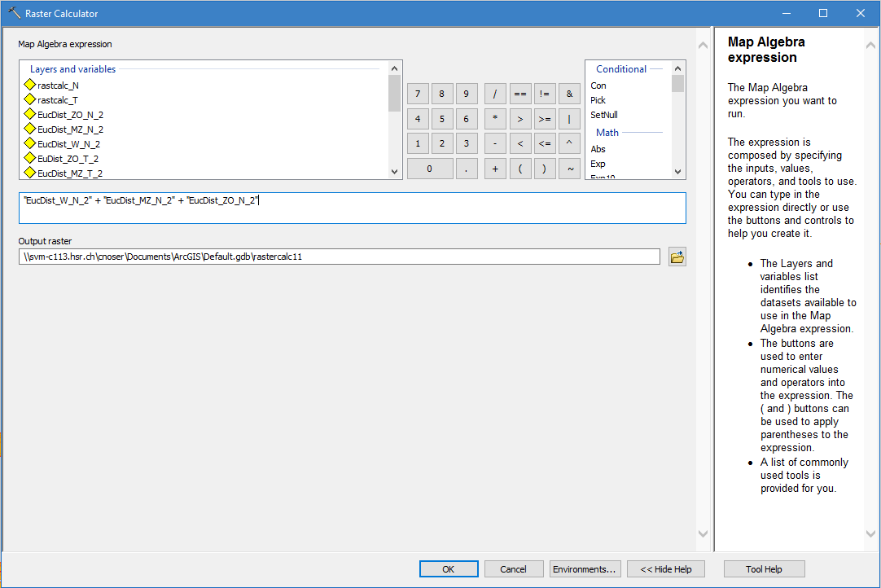881x588 pixels.
Task: Open the Environments settings
Action: coord(585,569)
